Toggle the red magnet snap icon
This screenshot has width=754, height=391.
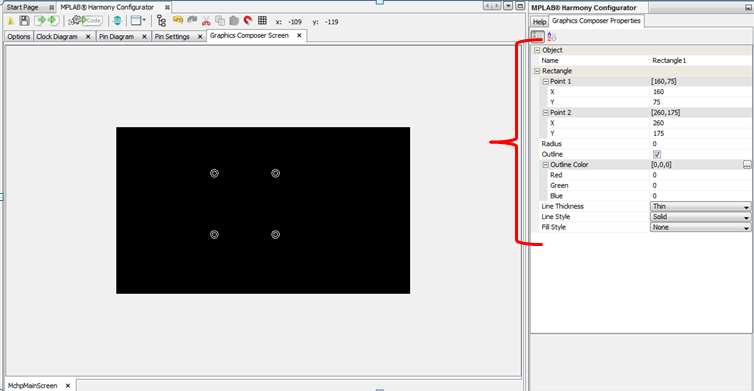click(248, 20)
